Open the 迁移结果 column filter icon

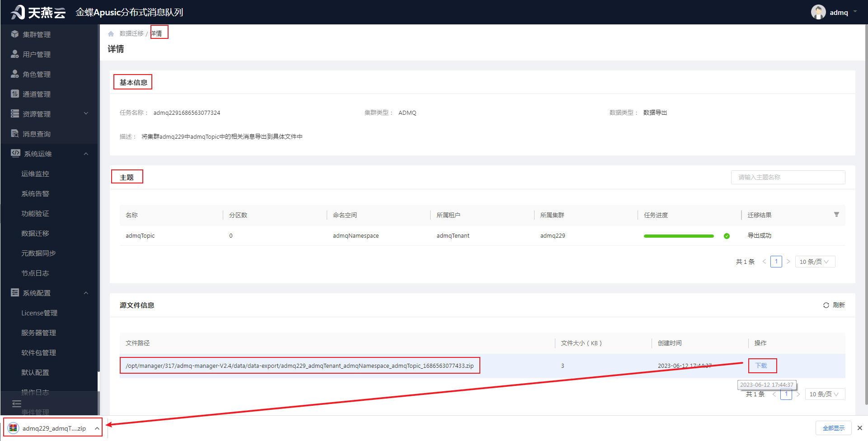(x=836, y=215)
